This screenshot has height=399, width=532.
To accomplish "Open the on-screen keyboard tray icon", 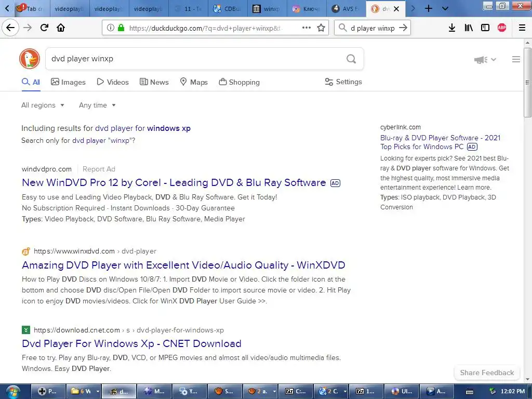I will (470, 392).
